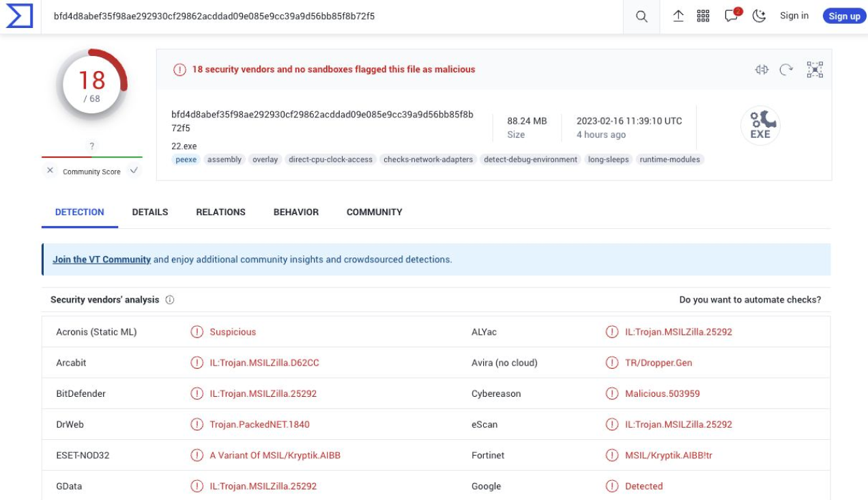
Task: Click the upload file icon
Action: (678, 16)
